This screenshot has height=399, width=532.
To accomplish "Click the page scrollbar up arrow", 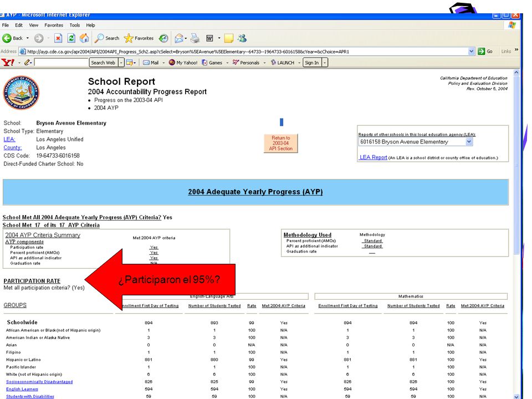I will tap(516, 72).
